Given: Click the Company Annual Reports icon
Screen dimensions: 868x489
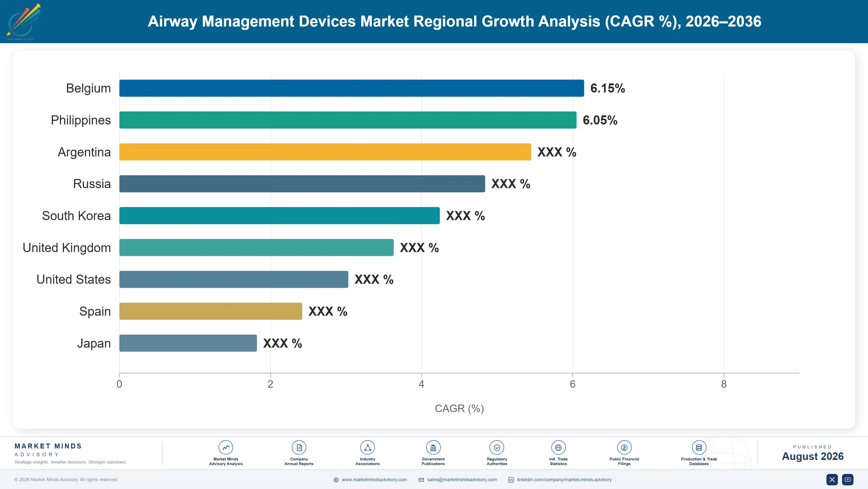Looking at the screenshot, I should [x=299, y=447].
